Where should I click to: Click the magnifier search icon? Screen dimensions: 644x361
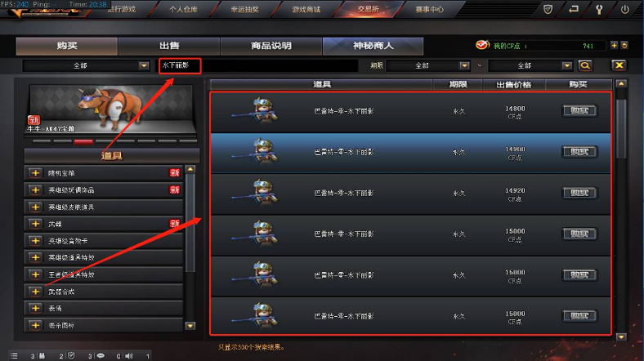tap(585, 65)
